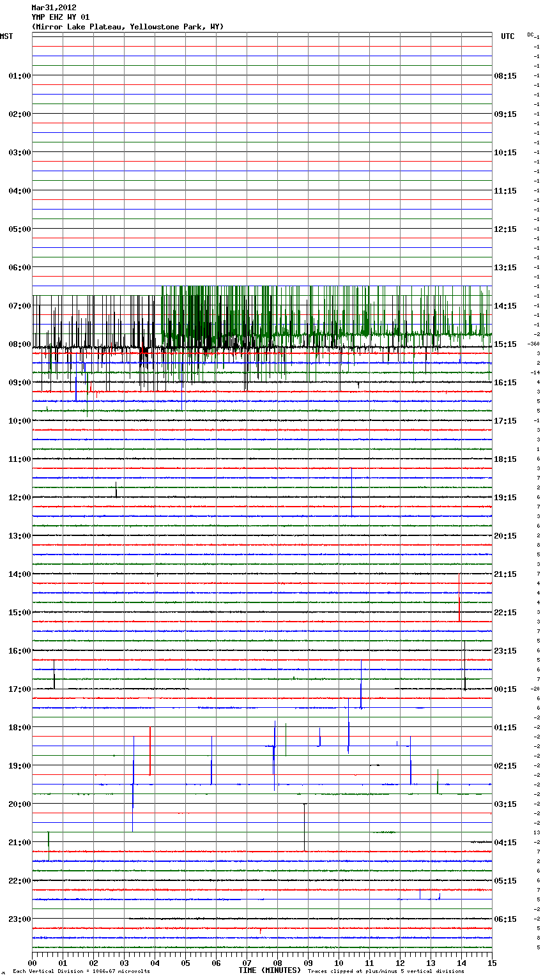Image resolution: width=543 pixels, height=980 pixels.
Task: Click the MST time label '14:00'
Action: coord(20,574)
